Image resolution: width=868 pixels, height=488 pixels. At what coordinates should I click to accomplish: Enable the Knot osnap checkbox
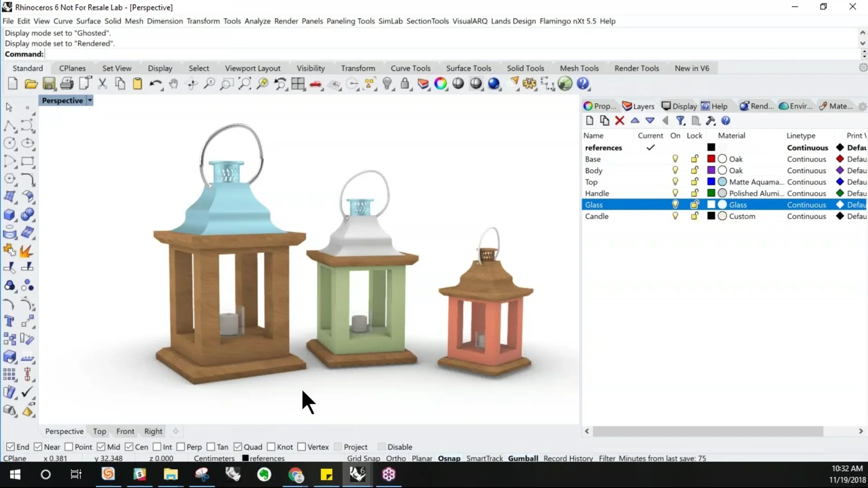click(271, 446)
